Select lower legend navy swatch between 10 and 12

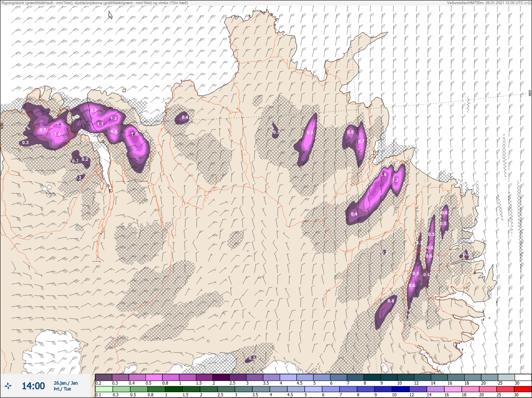(401, 389)
